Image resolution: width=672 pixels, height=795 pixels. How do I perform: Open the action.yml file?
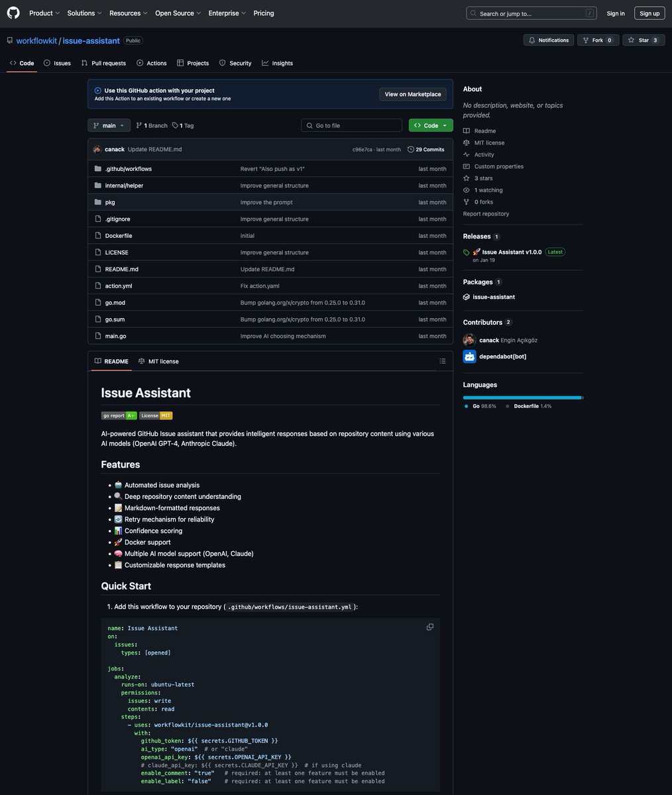[119, 286]
